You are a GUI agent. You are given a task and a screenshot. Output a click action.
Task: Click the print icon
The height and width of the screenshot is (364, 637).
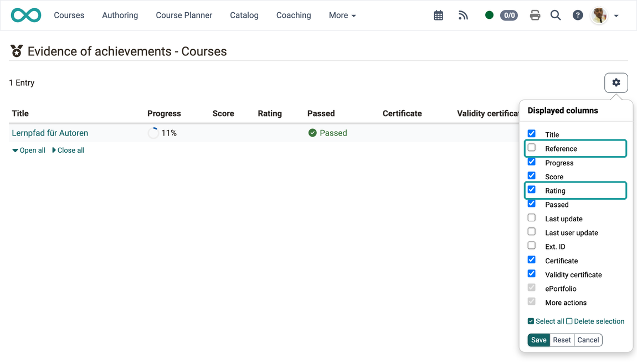pos(535,15)
